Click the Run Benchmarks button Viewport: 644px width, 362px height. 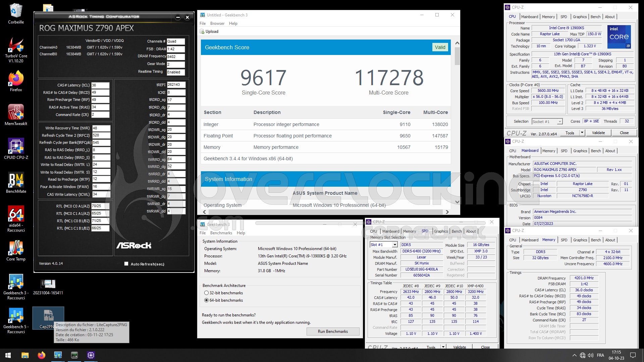pyautogui.click(x=333, y=331)
